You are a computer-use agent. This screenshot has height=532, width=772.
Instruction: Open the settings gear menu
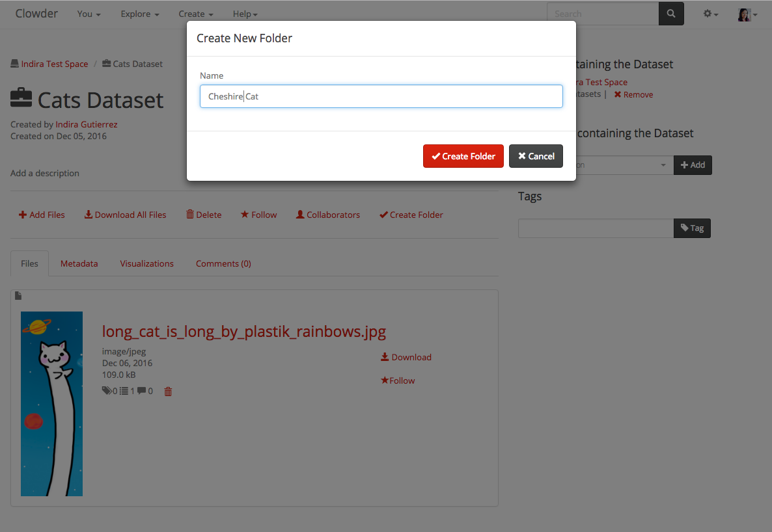coord(710,14)
